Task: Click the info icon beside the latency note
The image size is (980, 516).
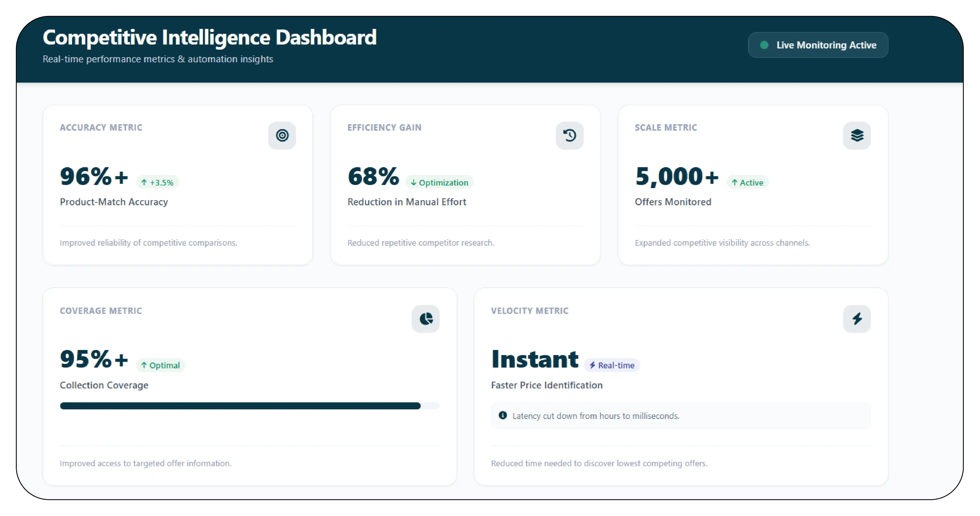Action: click(503, 415)
